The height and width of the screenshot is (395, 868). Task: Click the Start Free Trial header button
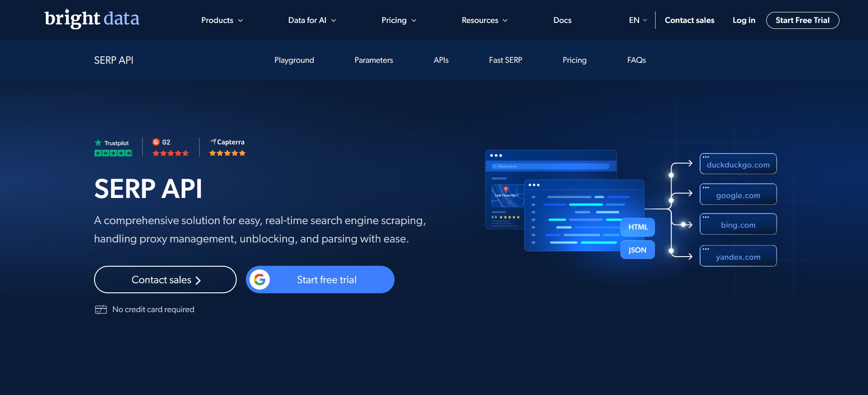[802, 20]
